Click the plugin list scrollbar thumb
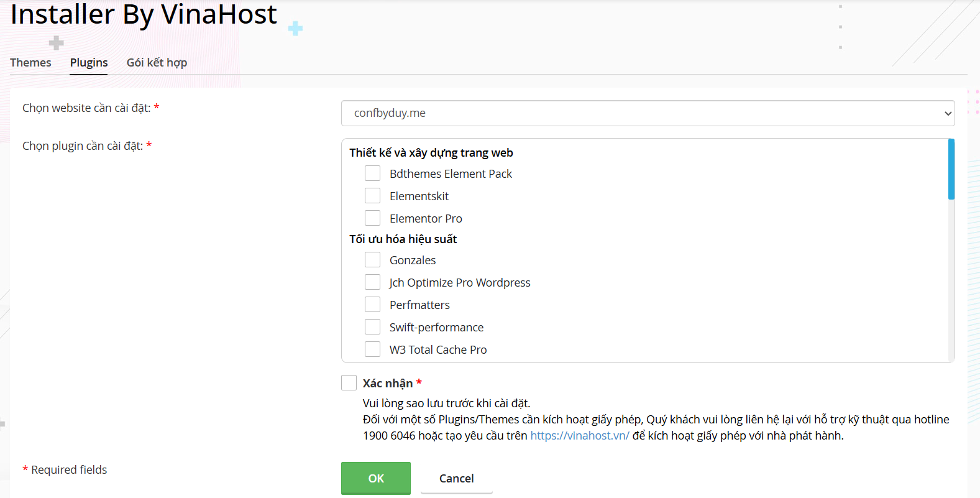Screen dimensions: 980x498 (951, 169)
